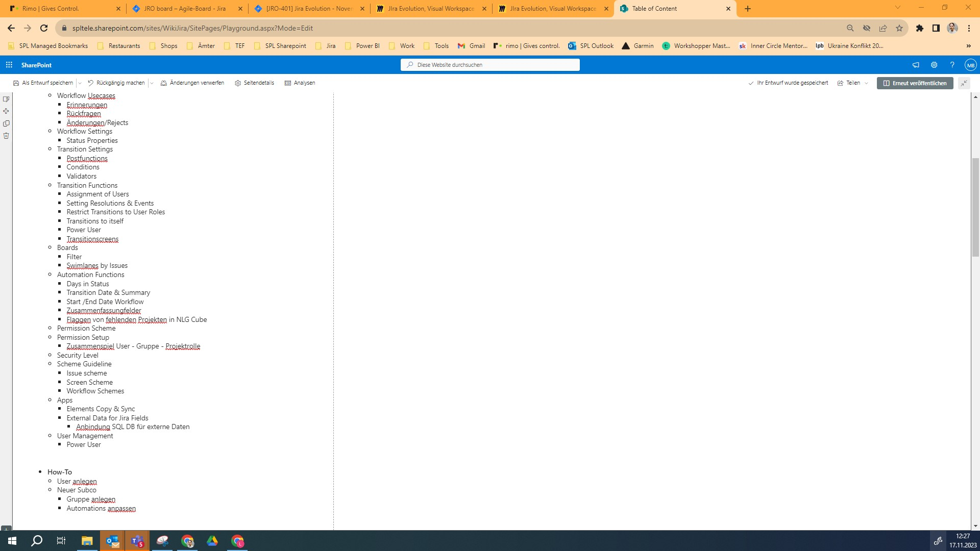The width and height of the screenshot is (980, 551).
Task: Click Erneut veröffentlichen button
Action: pos(915,83)
